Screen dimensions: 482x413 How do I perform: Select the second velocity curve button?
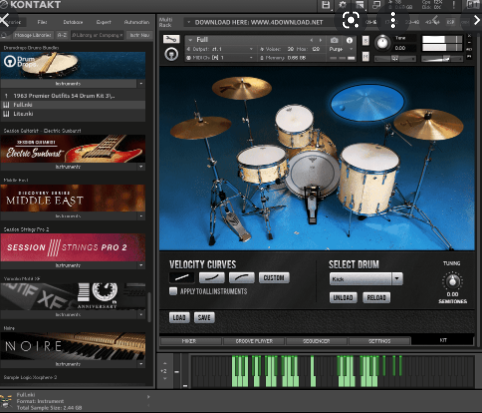[x=212, y=277]
